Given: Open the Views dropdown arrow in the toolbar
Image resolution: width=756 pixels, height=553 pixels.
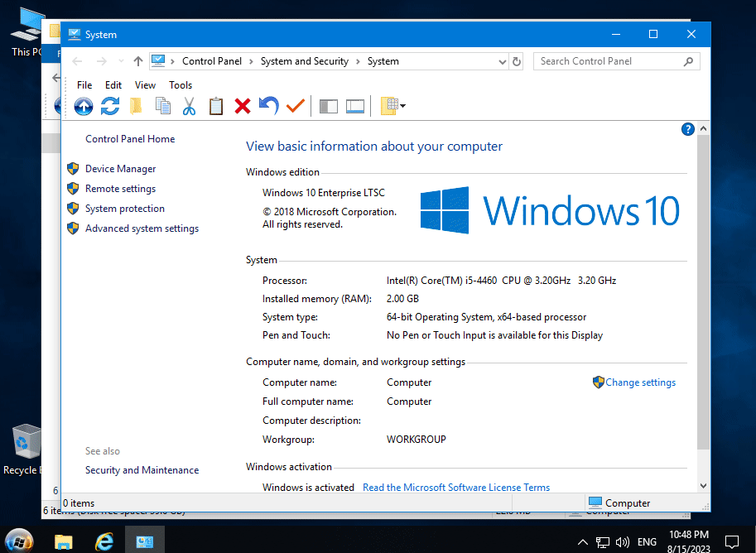Looking at the screenshot, I should [x=402, y=106].
